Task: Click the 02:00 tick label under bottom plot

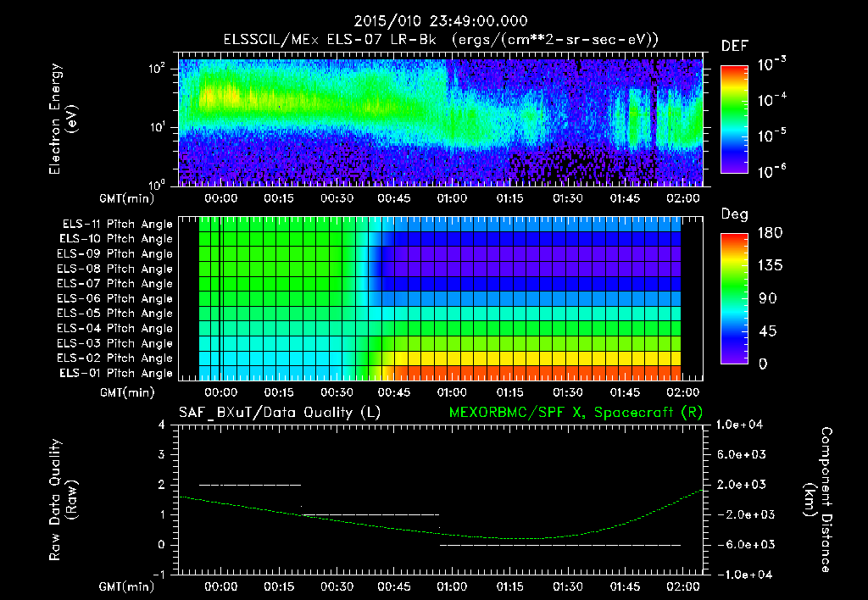Action: pyautogui.click(x=683, y=586)
